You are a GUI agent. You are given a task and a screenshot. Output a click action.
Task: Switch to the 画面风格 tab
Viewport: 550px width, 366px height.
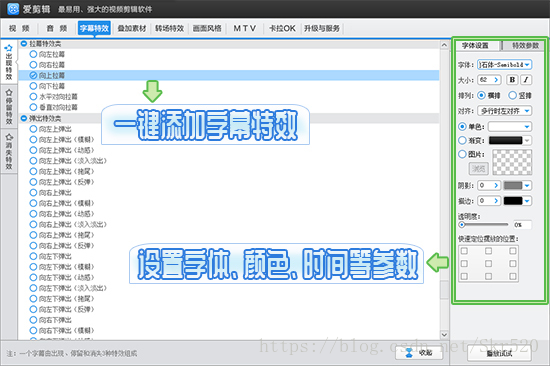(207, 28)
